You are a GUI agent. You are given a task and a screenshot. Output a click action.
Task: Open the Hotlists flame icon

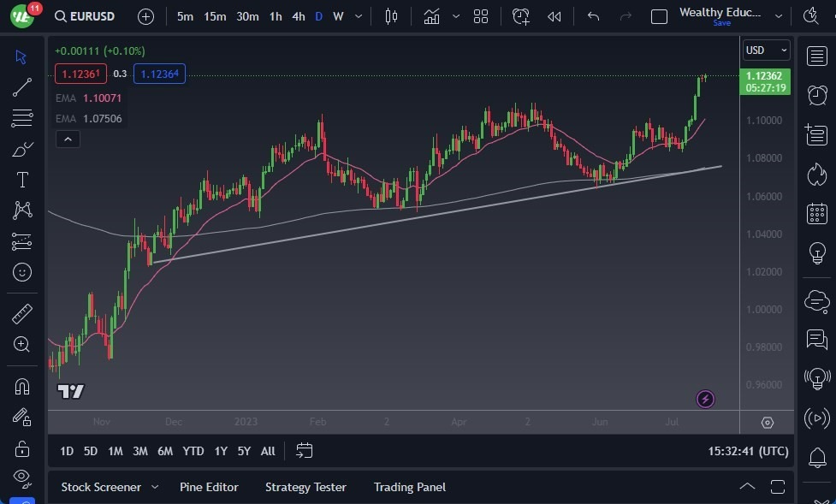tap(817, 174)
